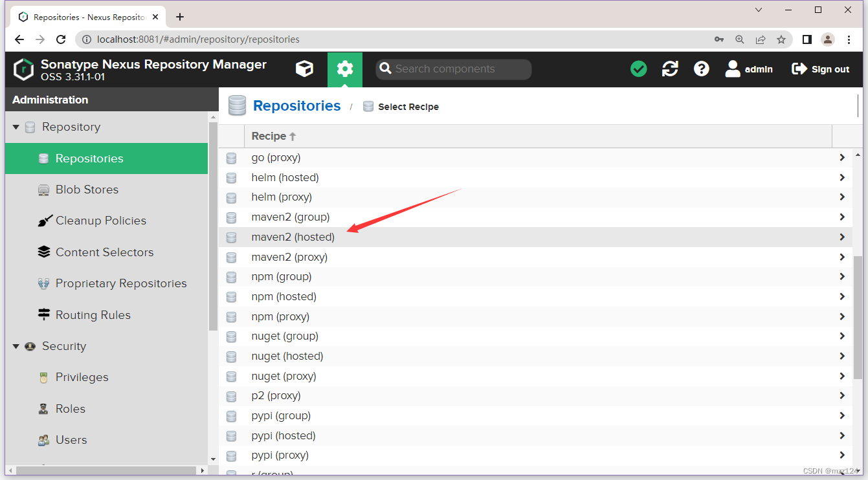The width and height of the screenshot is (868, 480).
Task: Select the pypi (hosted) recipe
Action: pos(536,435)
